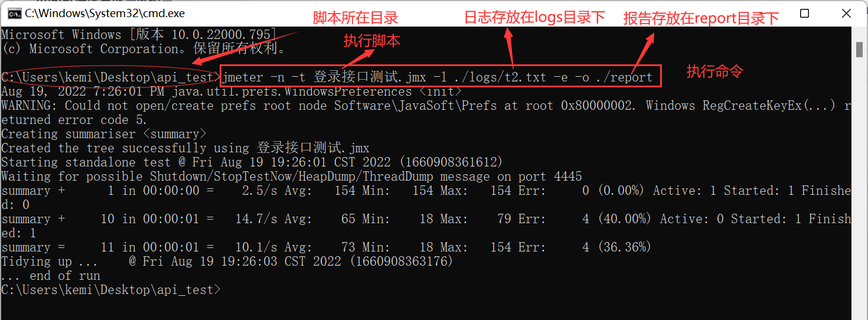Click the 'Waiting for possible Shutdown' line

tap(292, 177)
